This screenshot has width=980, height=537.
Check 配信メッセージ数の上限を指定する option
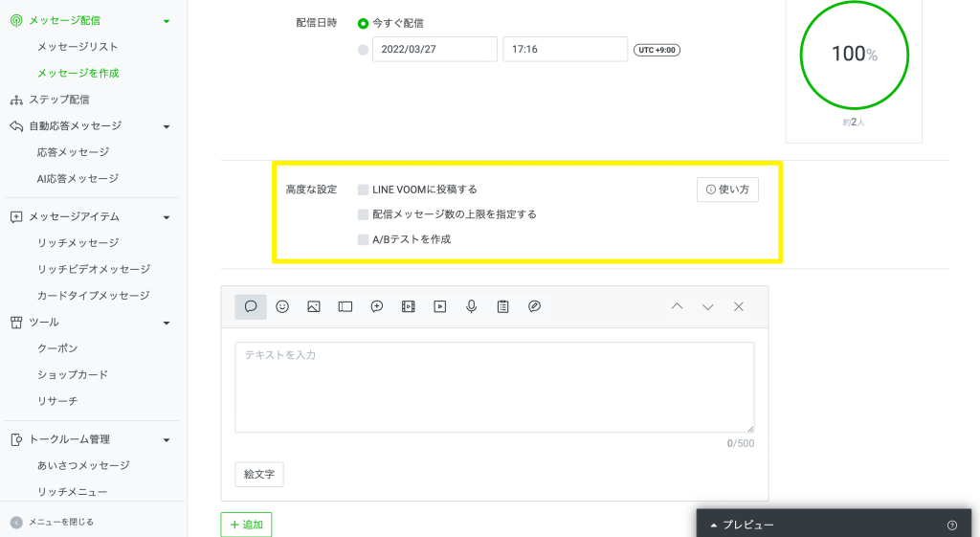click(x=363, y=214)
